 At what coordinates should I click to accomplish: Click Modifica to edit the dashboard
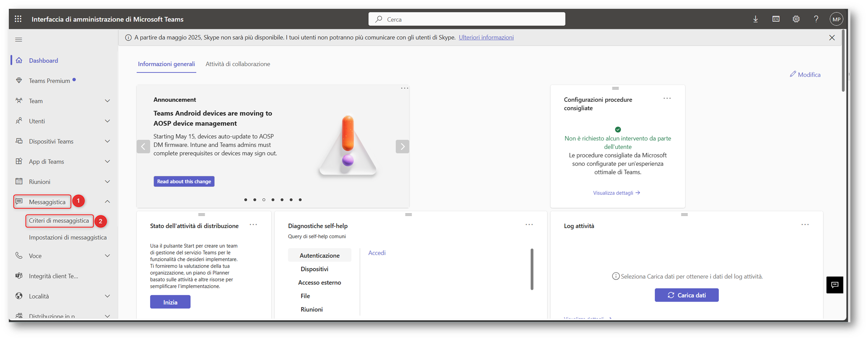[805, 74]
